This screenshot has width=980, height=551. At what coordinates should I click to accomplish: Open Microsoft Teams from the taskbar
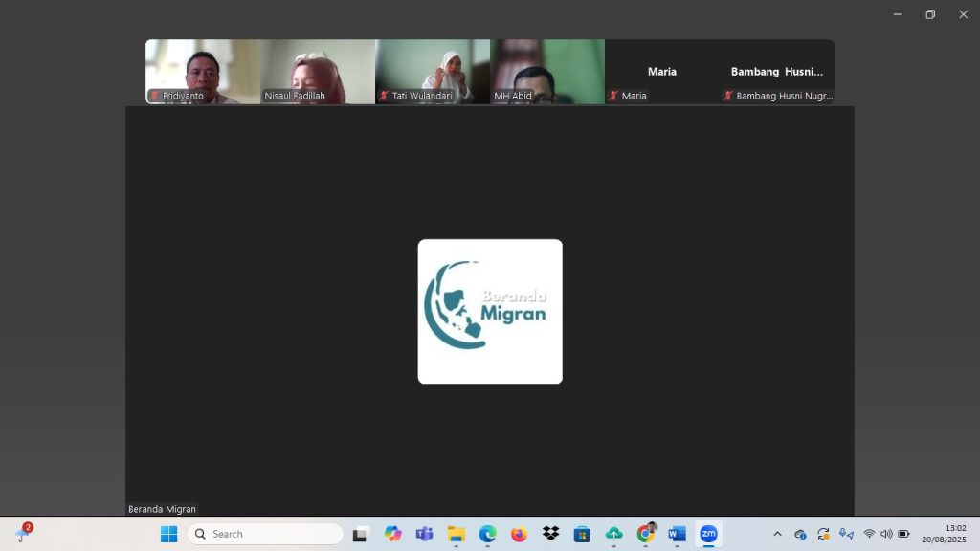(424, 534)
